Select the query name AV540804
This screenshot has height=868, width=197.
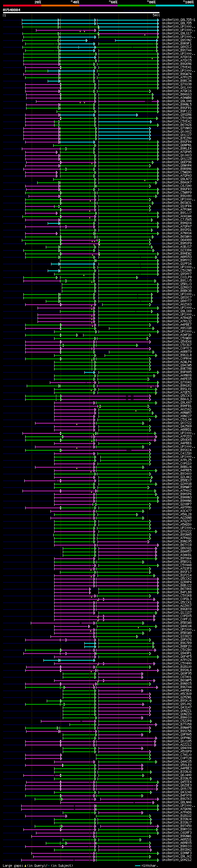[11, 10]
